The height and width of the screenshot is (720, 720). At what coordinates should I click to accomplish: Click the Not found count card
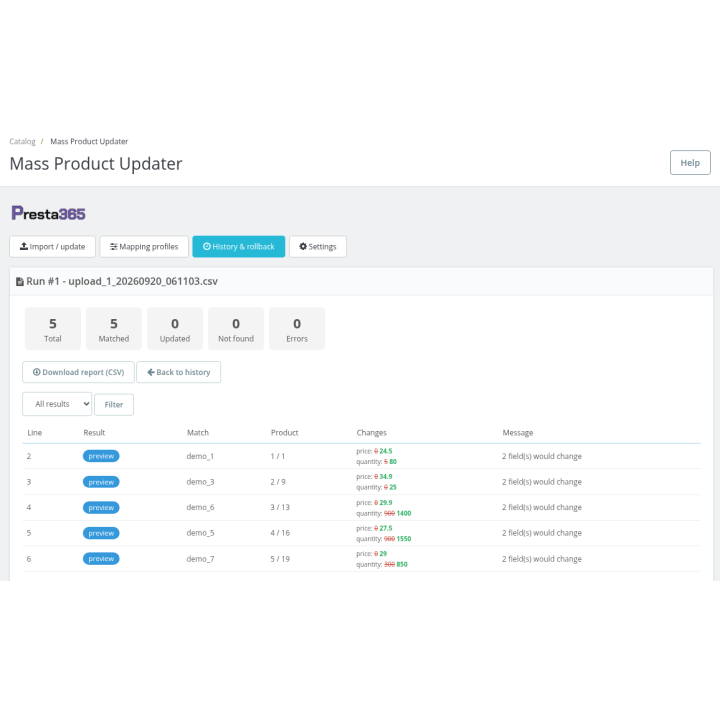pyautogui.click(x=236, y=329)
